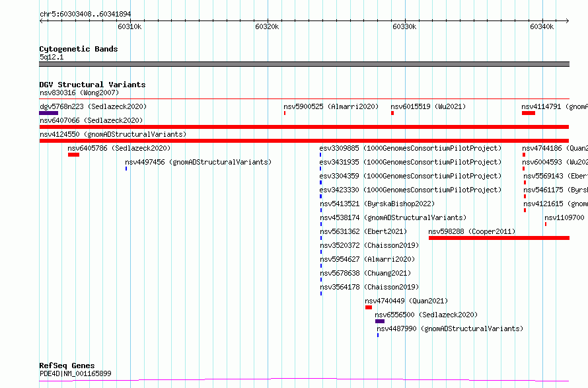
Task: Select nsv4121615 variant label
Action: (x=556, y=204)
